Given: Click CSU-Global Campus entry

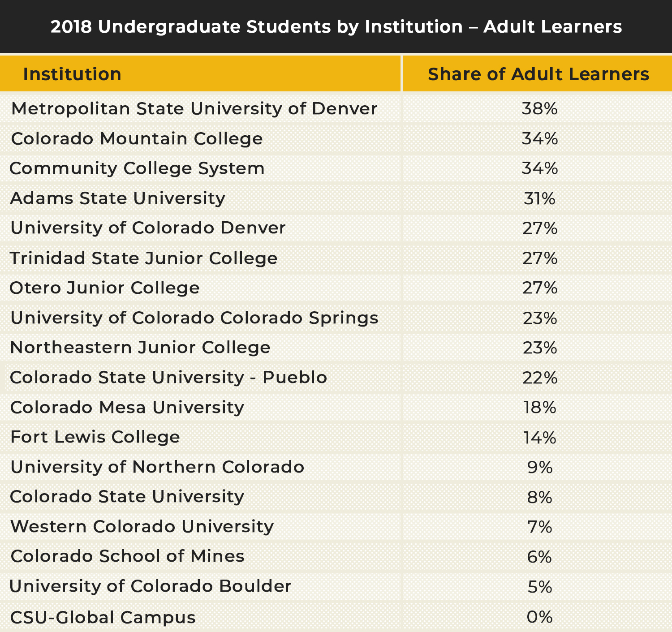Looking at the screenshot, I should tap(103, 617).
